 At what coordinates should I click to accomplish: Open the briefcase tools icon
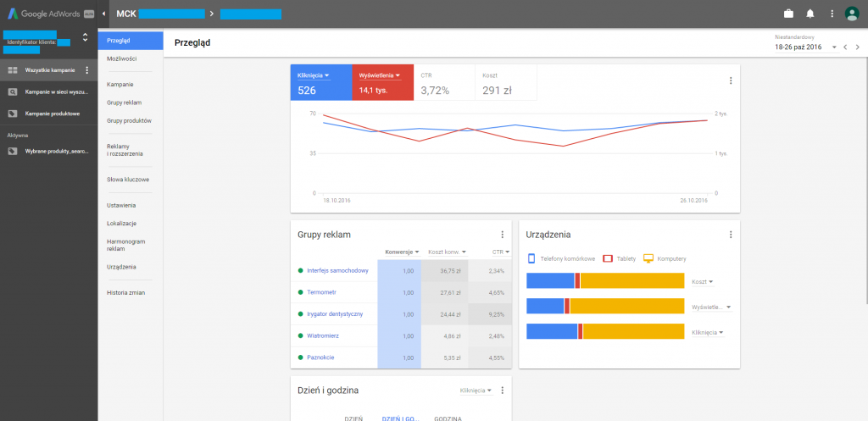coord(789,14)
